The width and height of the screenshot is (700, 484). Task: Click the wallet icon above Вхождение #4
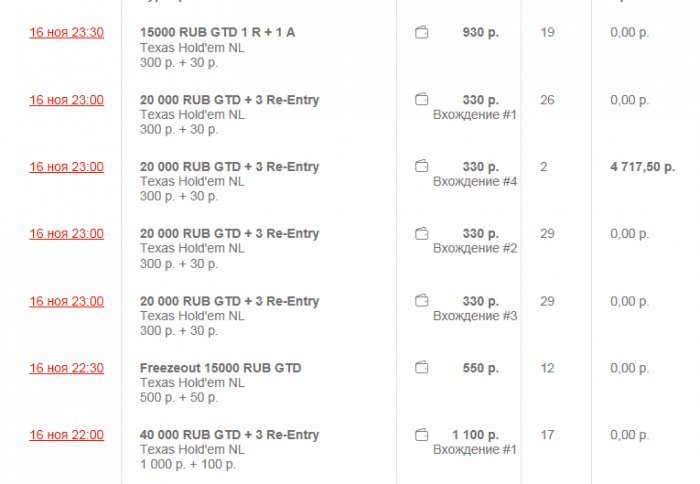(422, 167)
